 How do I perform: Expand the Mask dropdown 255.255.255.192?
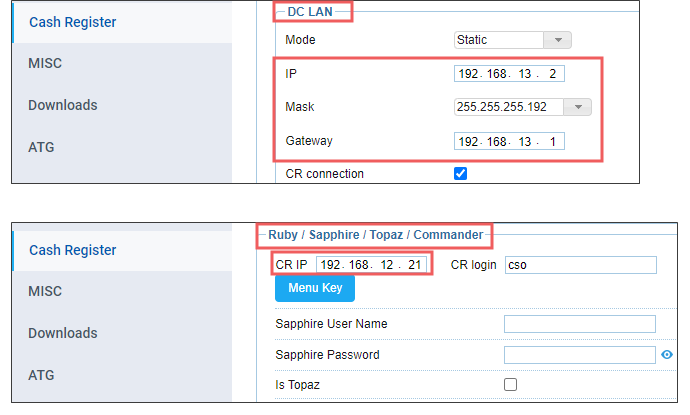523,107
